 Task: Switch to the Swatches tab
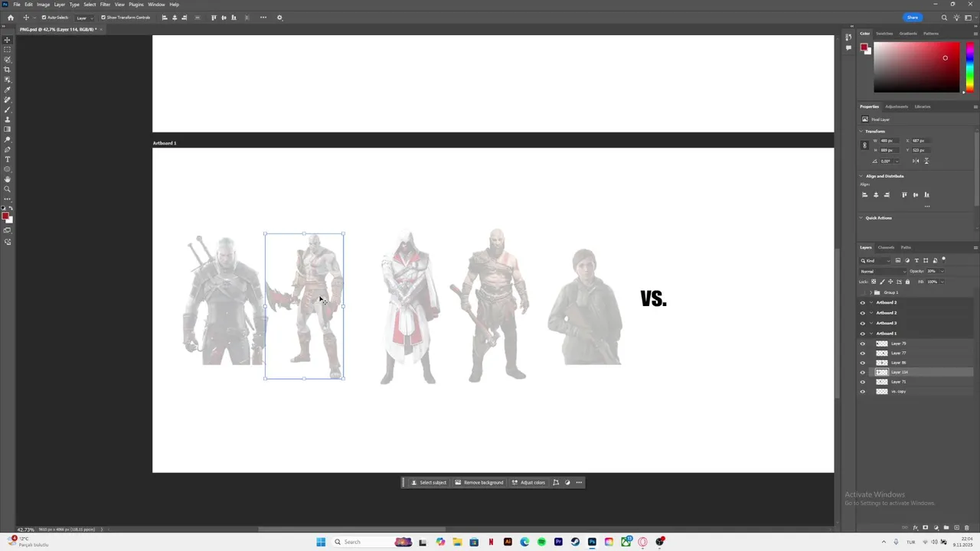pyautogui.click(x=884, y=34)
